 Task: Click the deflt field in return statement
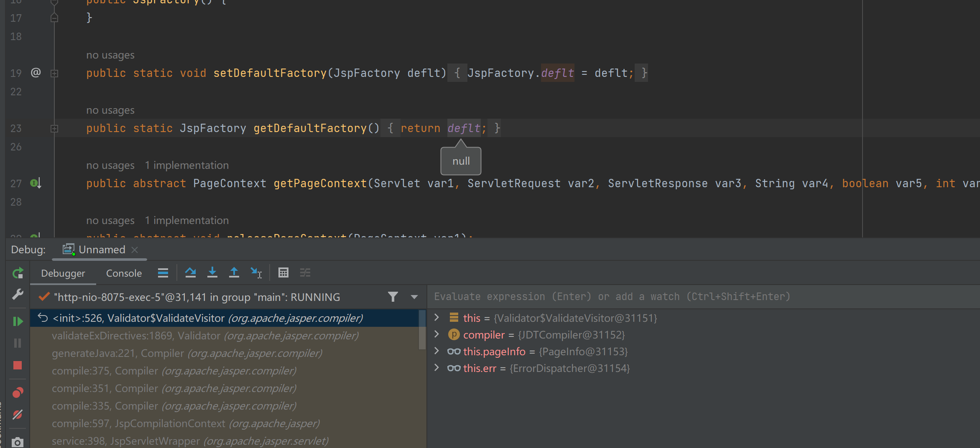[x=464, y=128]
